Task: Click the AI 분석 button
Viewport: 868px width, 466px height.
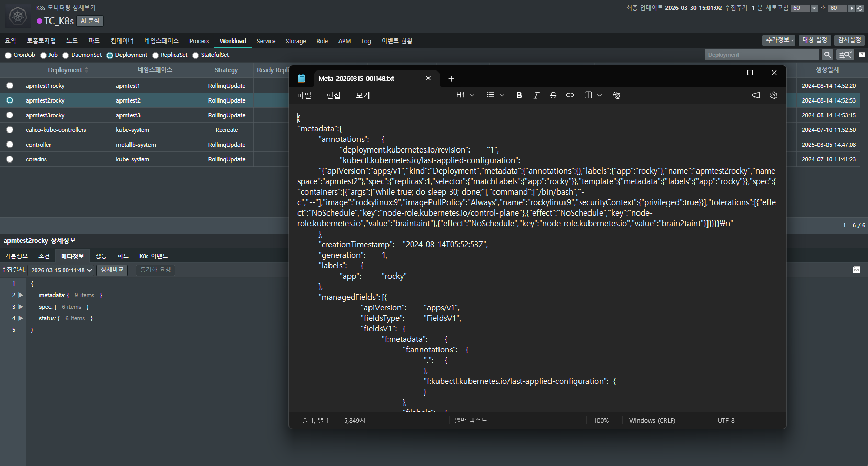Action: click(90, 21)
